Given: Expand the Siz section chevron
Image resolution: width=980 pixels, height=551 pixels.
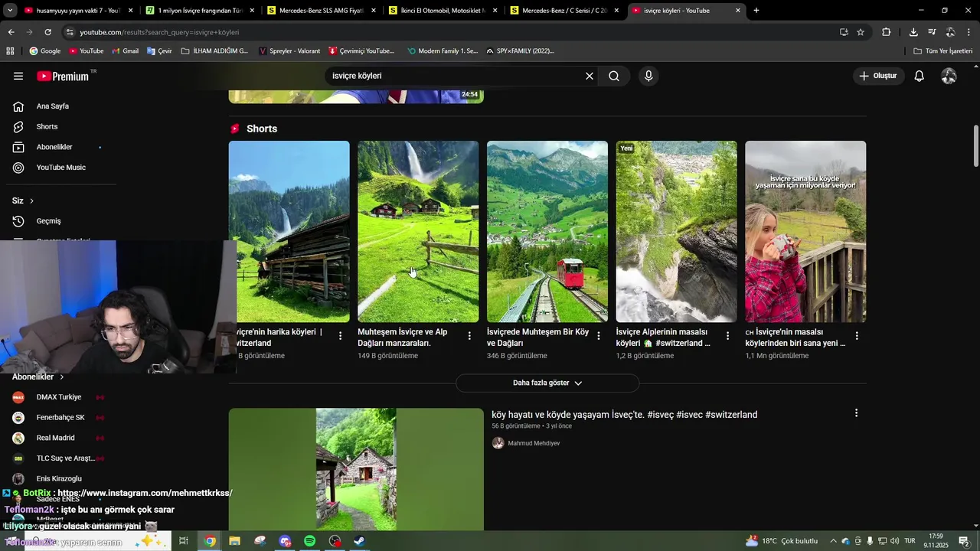Looking at the screenshot, I should pos(31,201).
